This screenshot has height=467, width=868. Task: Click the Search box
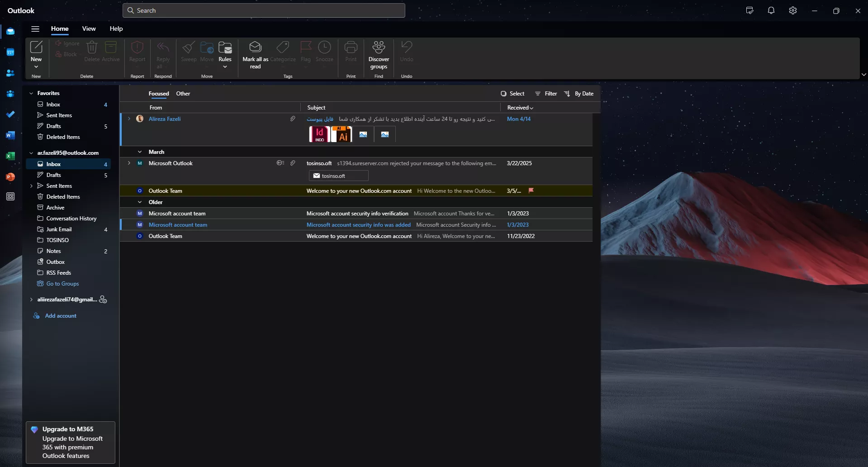264,10
